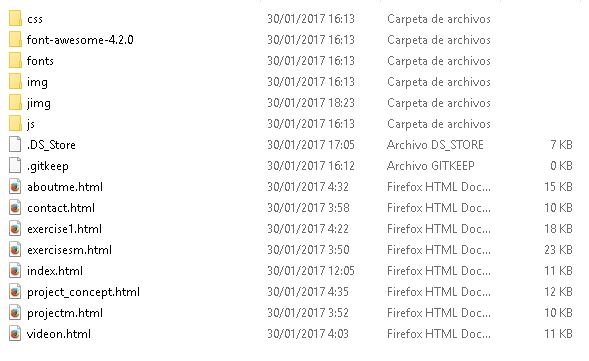
Task: Click the font-awesome-4.2.0 folder icon
Action: [x=15, y=39]
